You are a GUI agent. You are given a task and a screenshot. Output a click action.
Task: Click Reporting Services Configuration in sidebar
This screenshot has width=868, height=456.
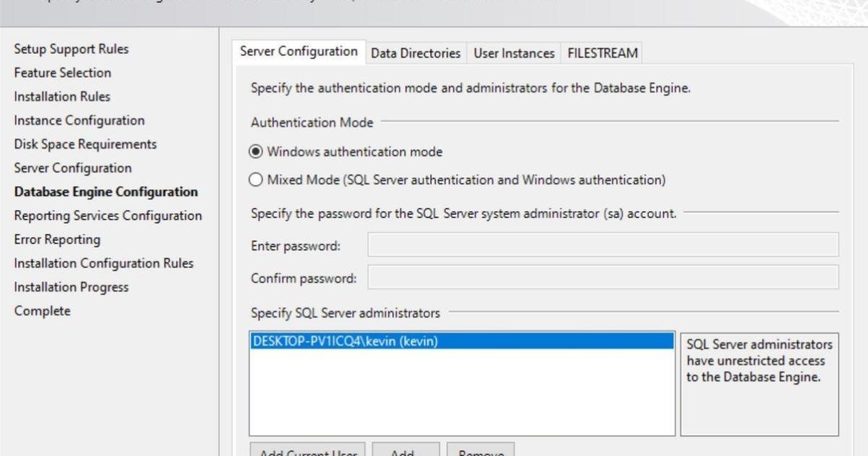click(x=109, y=216)
